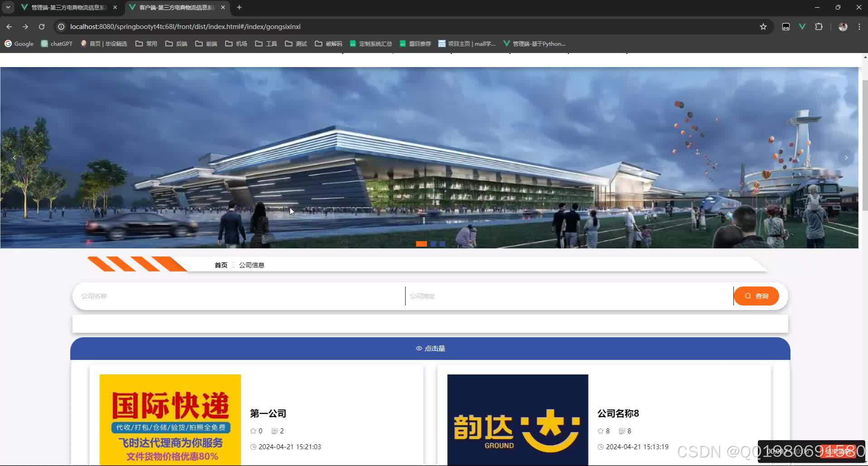Switch to the 客户端 browser tab
Viewport: 868px width, 466px height.
click(174, 7)
